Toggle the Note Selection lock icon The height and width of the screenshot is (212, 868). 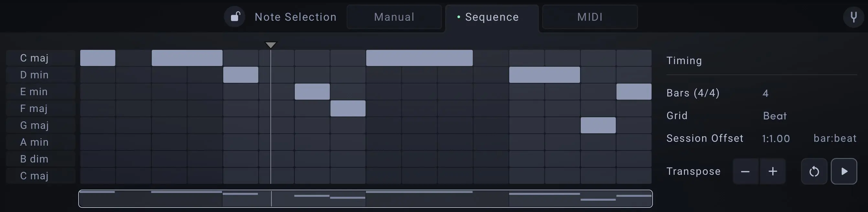(235, 17)
